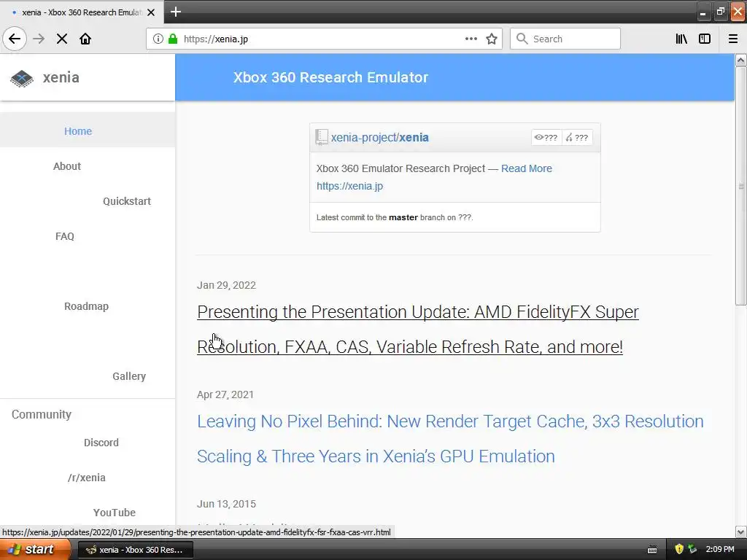
Task: Click the page scrollbar thumb
Action: click(741, 186)
